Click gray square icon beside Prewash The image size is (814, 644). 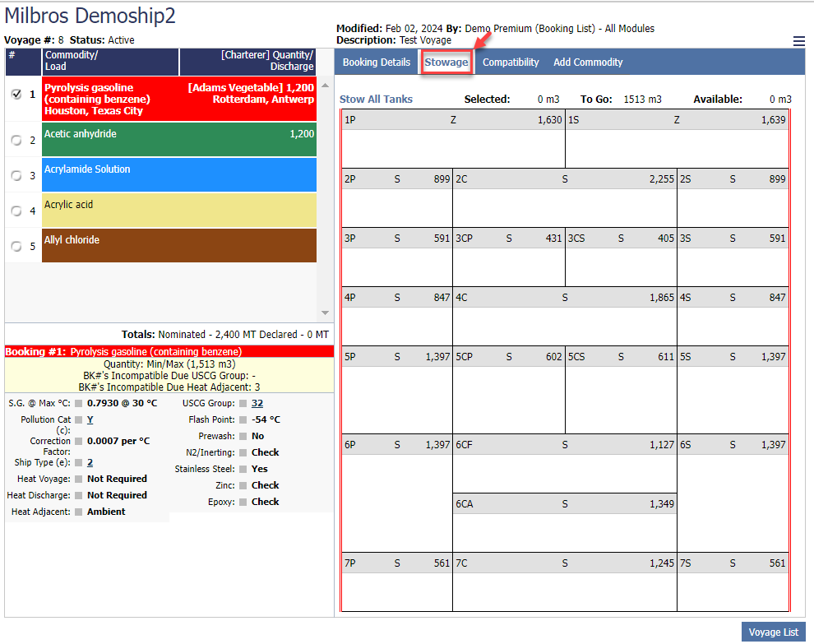(x=243, y=436)
